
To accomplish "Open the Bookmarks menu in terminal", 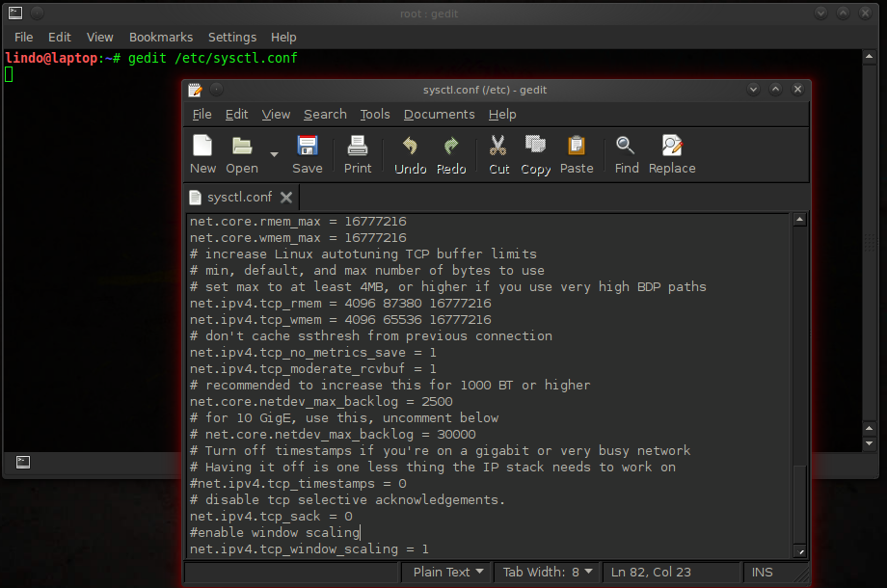I will point(160,37).
